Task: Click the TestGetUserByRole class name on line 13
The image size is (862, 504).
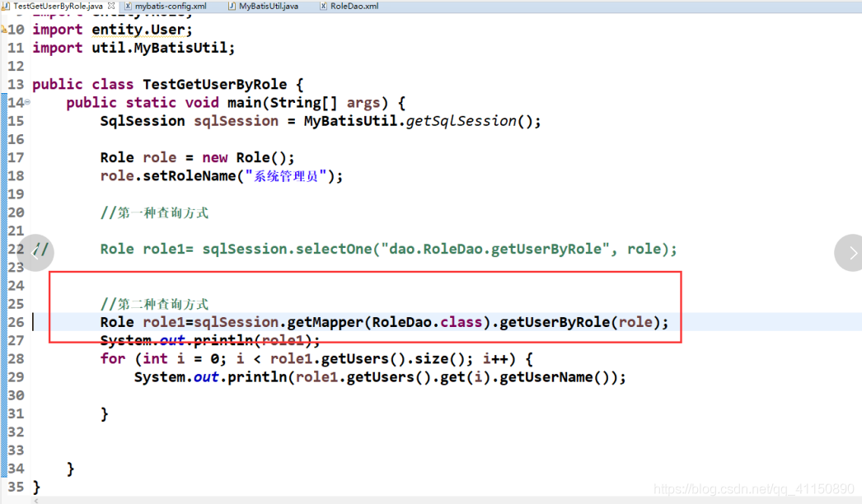Action: [x=215, y=85]
